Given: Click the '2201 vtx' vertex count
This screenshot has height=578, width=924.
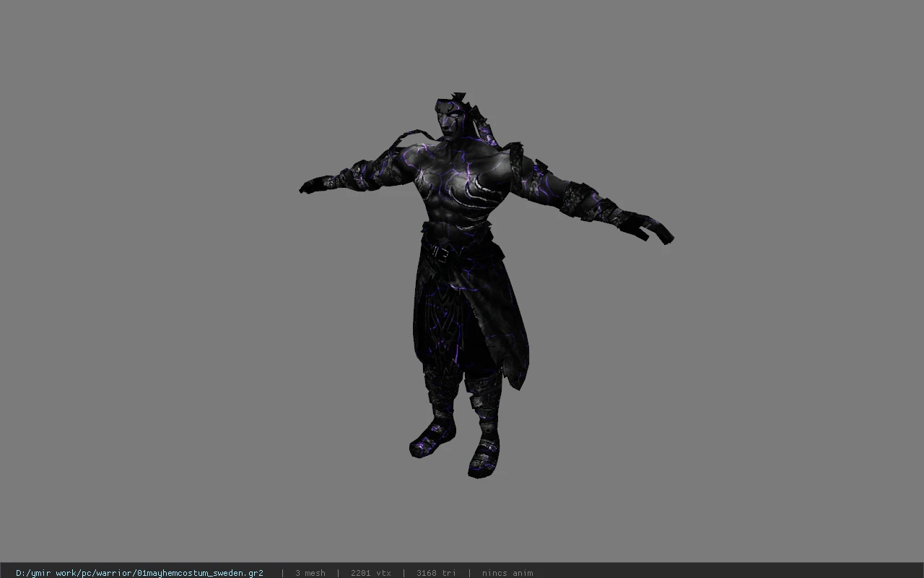Looking at the screenshot, I should click(371, 573).
